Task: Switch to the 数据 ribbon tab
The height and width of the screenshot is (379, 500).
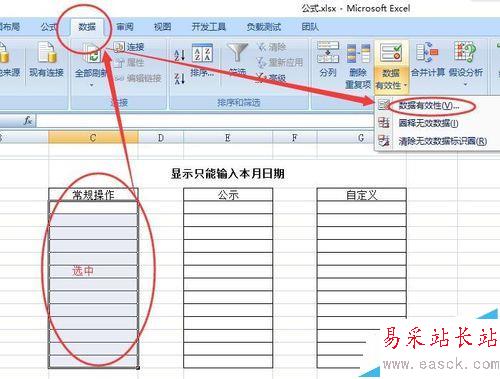Action: [x=87, y=27]
